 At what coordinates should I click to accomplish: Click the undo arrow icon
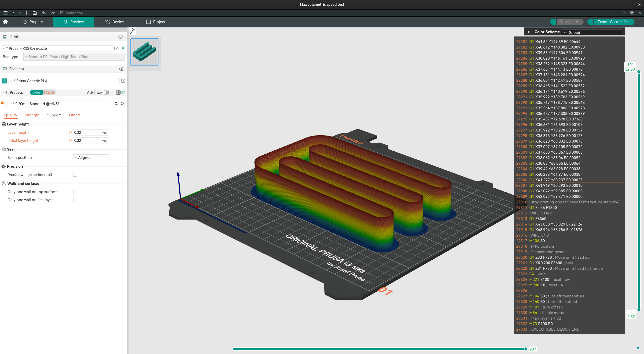tap(44, 13)
